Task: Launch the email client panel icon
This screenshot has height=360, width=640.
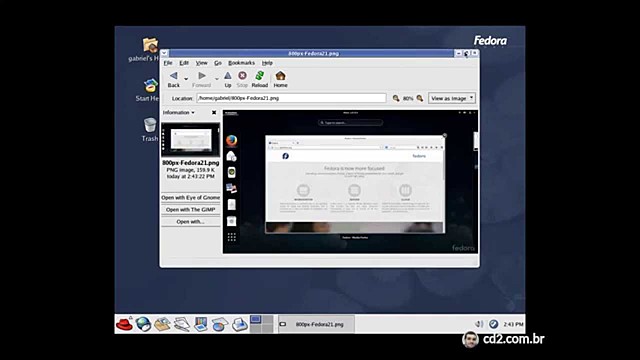Action: 162,324
